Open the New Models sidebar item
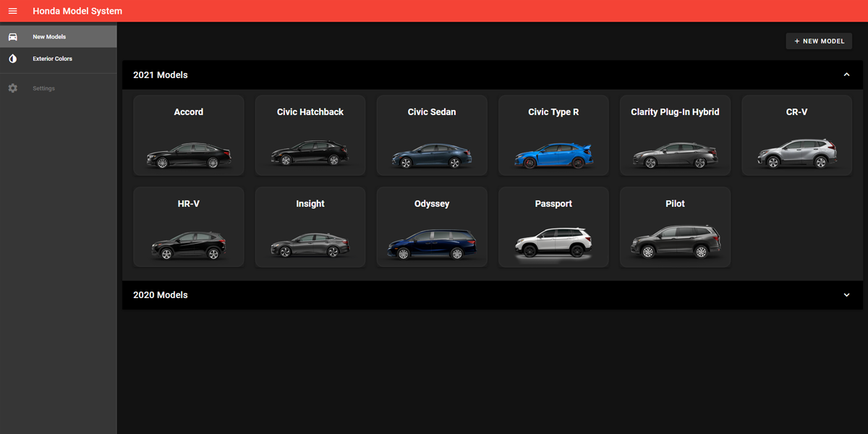Viewport: 868px width, 434px height. pyautogui.click(x=58, y=37)
